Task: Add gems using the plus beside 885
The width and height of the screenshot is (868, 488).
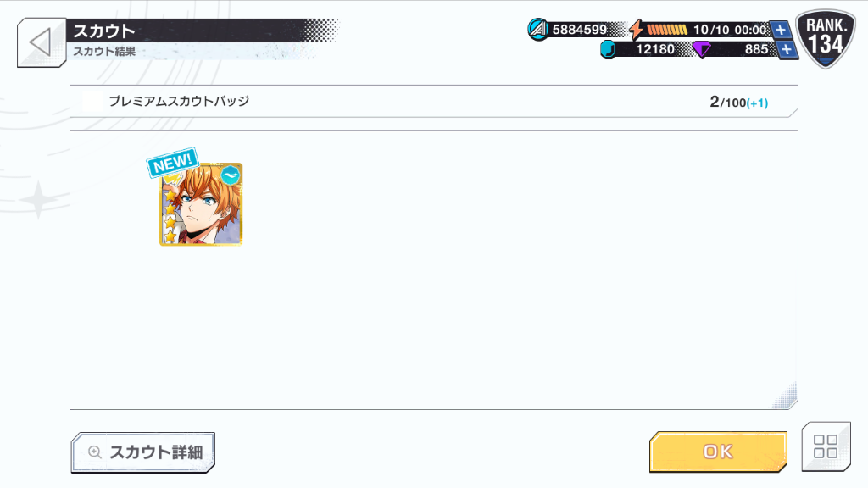Action: pyautogui.click(x=787, y=49)
